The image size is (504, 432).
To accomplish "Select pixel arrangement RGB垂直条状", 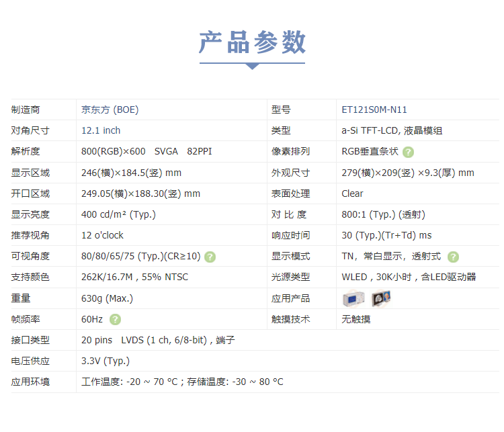I will tap(370, 151).
